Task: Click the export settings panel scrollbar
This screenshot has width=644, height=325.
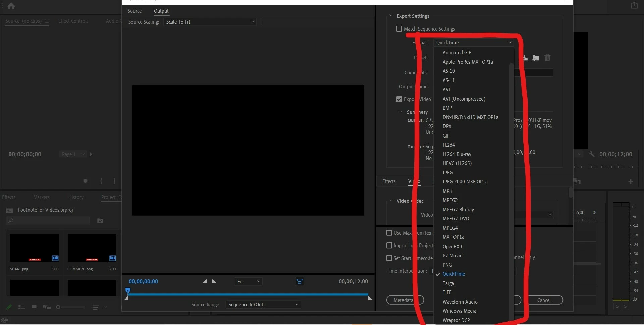Action: point(571,193)
